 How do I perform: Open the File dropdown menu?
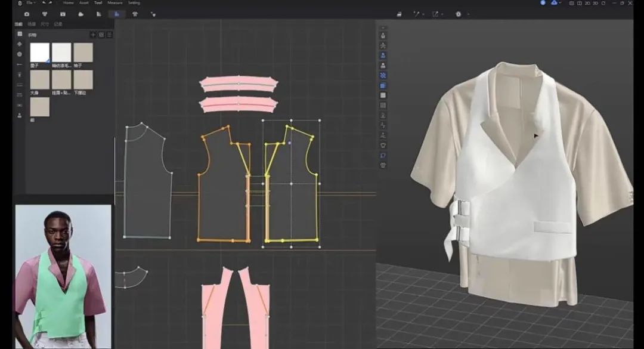click(30, 3)
